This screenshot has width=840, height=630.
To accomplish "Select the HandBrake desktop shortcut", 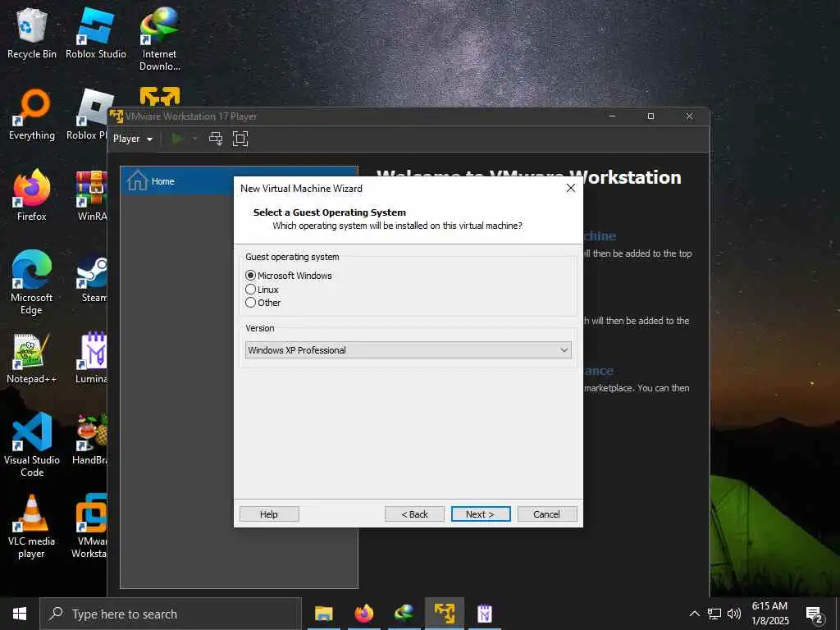I will [x=90, y=440].
